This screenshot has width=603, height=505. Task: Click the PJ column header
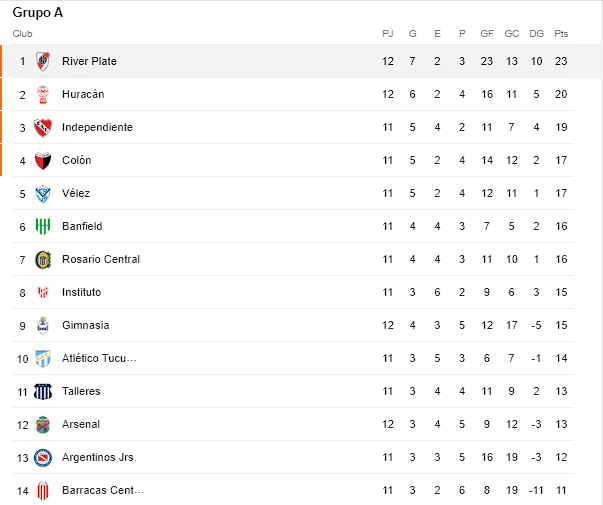[x=388, y=34]
